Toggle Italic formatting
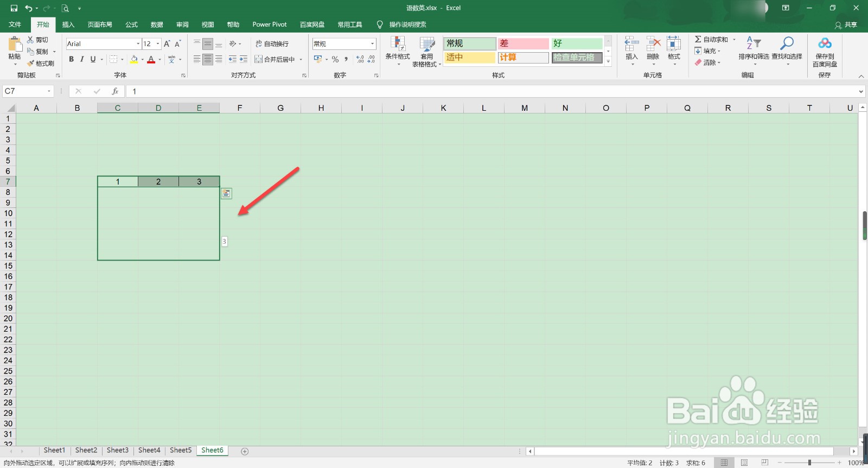This screenshot has height=468, width=868. (x=82, y=59)
